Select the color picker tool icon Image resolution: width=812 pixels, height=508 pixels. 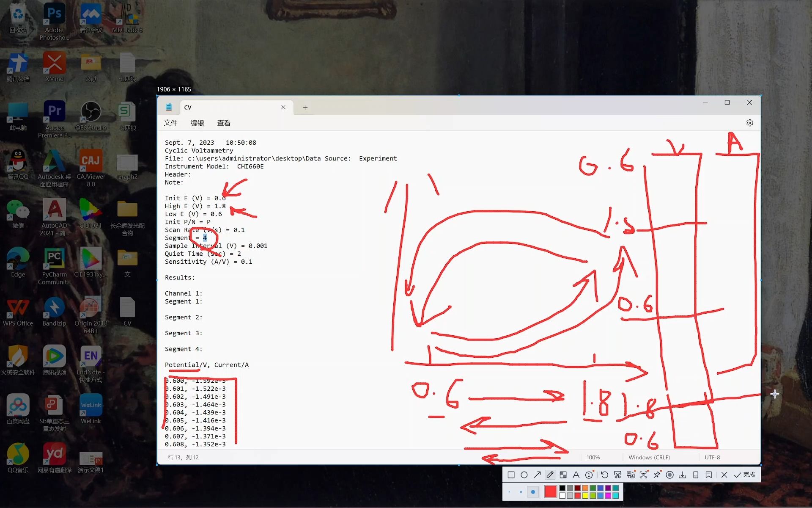coord(563,475)
